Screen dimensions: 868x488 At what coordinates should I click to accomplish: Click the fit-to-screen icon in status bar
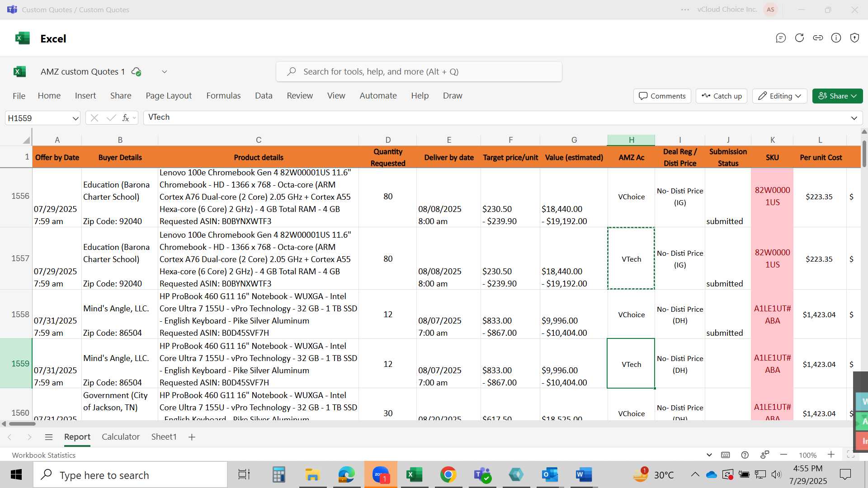point(850,455)
